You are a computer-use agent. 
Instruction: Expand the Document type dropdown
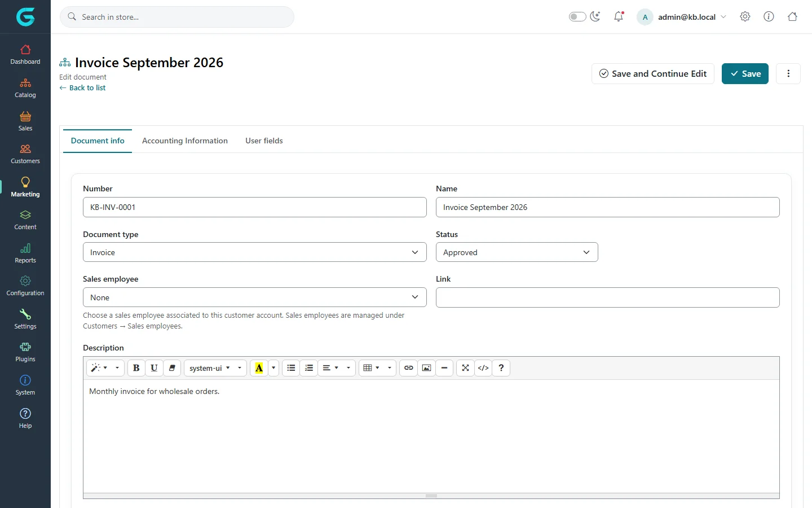[255, 252]
